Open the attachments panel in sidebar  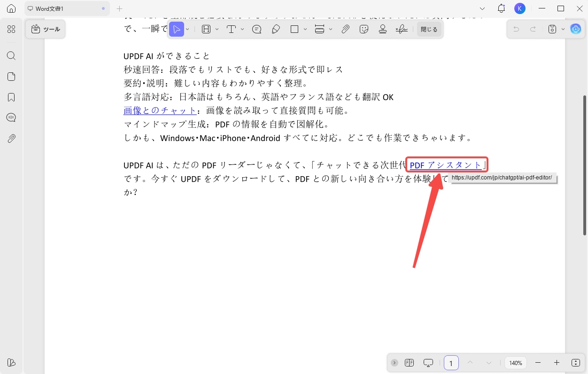click(11, 139)
